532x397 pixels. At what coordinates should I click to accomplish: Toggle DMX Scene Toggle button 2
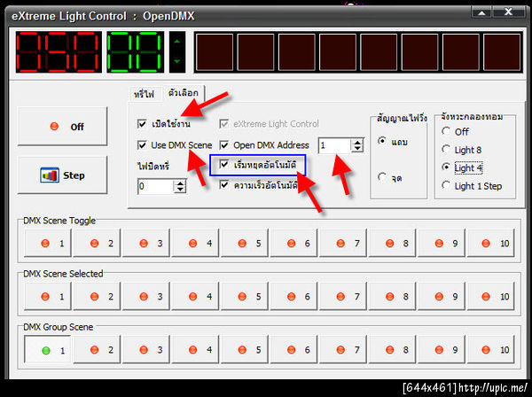[97, 243]
